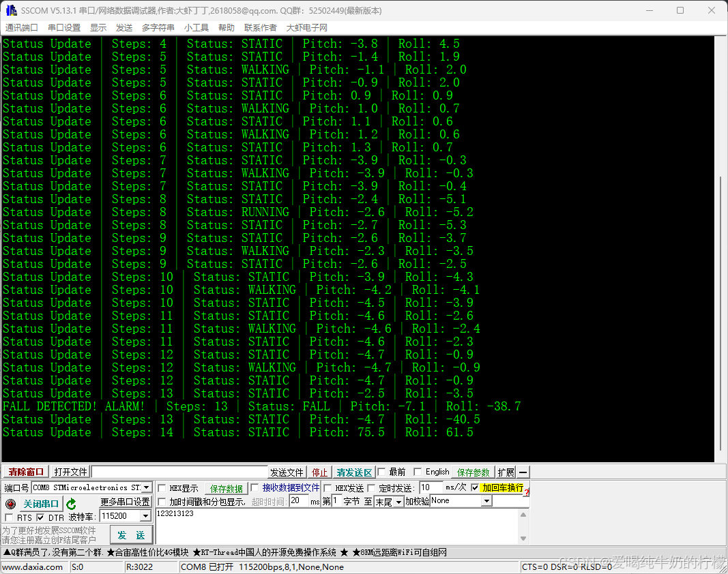The height and width of the screenshot is (574, 728).
Task: Maximize the SSCOM window
Action: click(x=680, y=10)
